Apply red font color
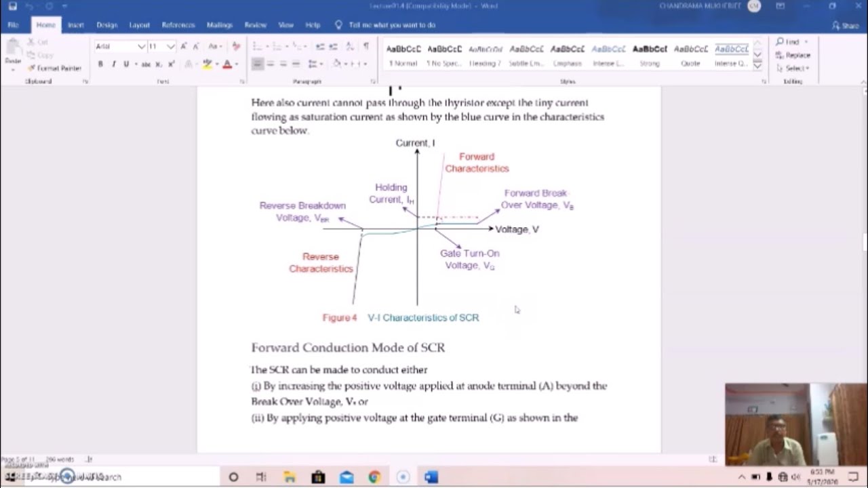 point(227,64)
